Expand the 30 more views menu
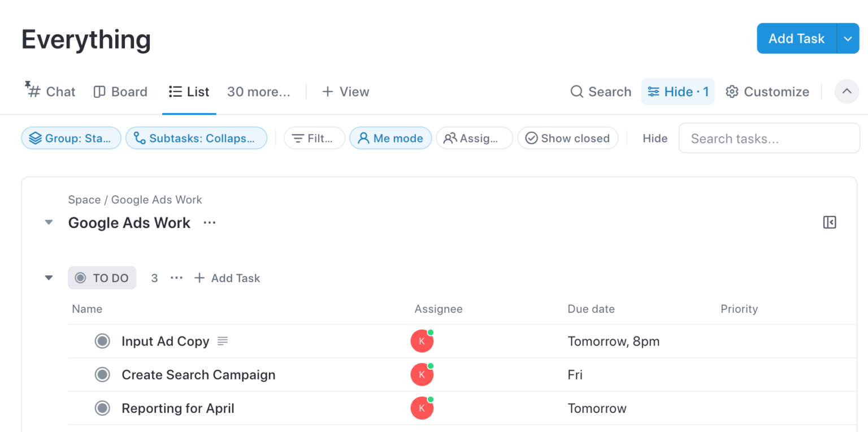868x432 pixels. coord(258,92)
